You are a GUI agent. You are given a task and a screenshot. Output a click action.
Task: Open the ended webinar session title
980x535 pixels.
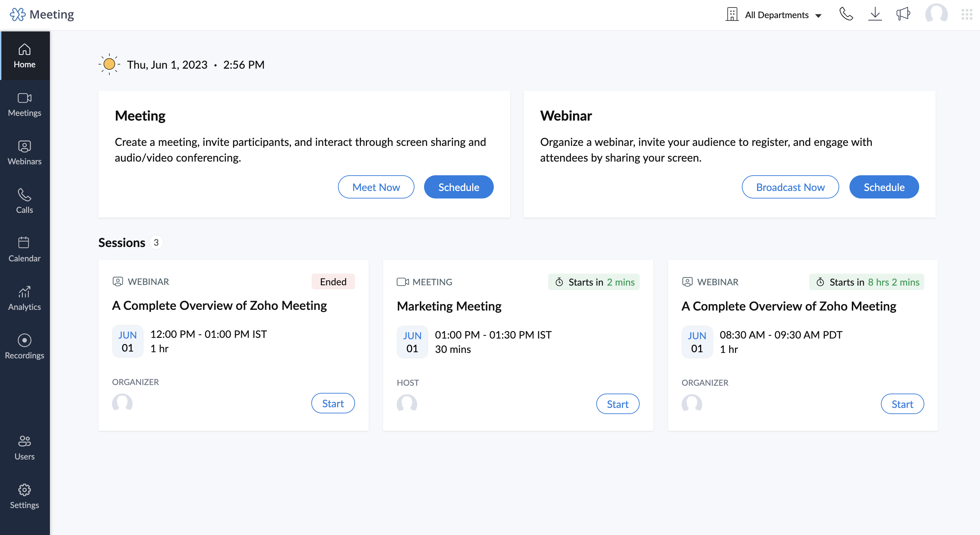[x=219, y=305]
